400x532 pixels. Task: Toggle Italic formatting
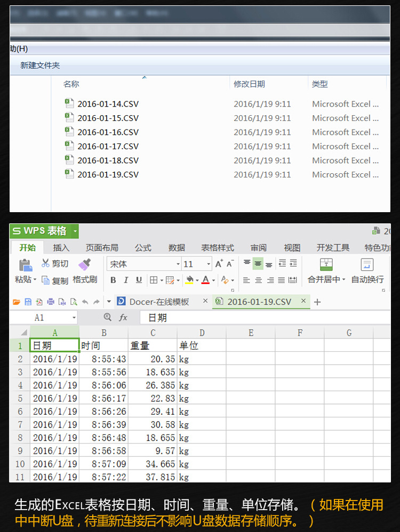coord(126,280)
